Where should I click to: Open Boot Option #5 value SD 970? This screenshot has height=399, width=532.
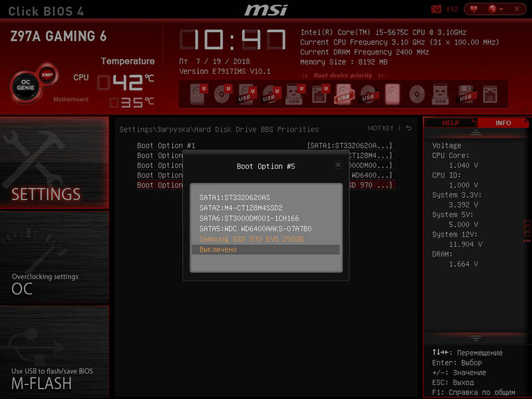370,185
